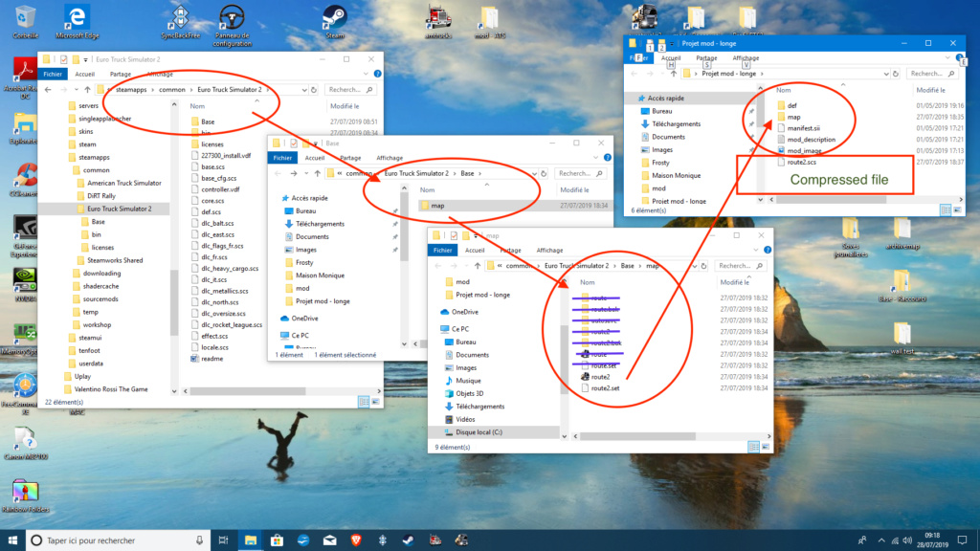
Task: Sort by Modifié le column in map window
Action: [734, 282]
